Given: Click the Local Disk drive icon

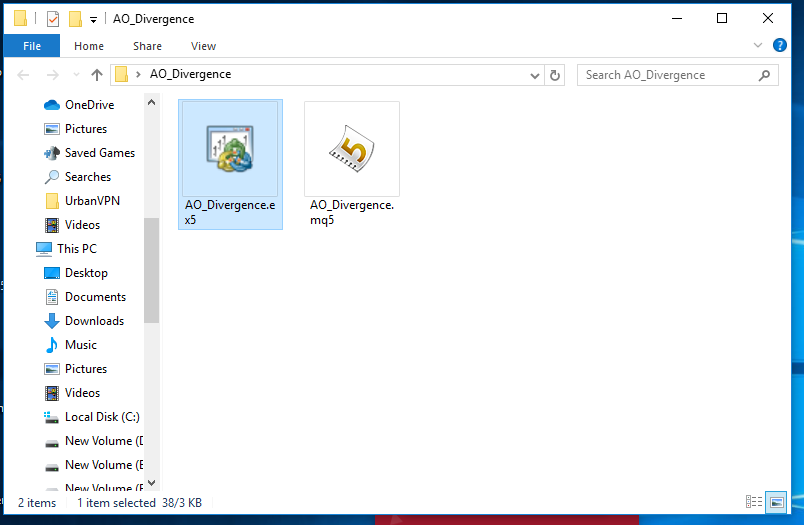Looking at the screenshot, I should coord(52,418).
